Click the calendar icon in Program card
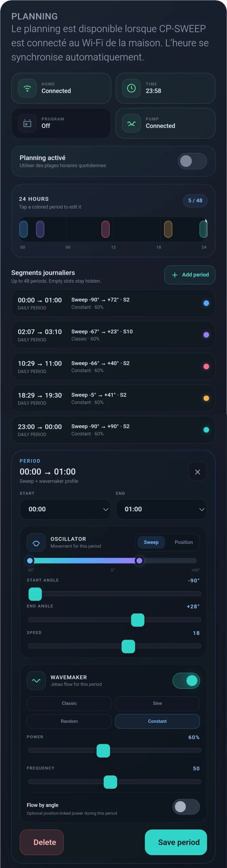This screenshot has height=868, width=227. 27,123
